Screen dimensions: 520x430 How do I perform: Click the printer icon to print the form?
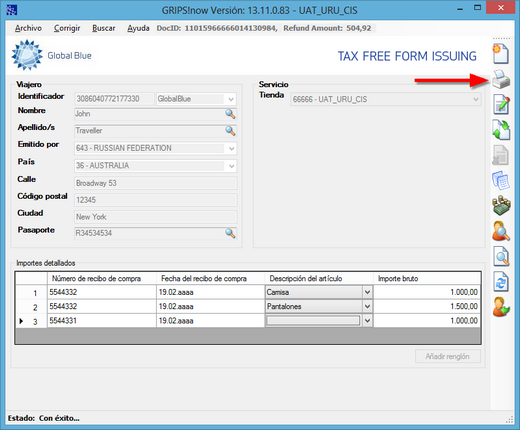click(501, 79)
